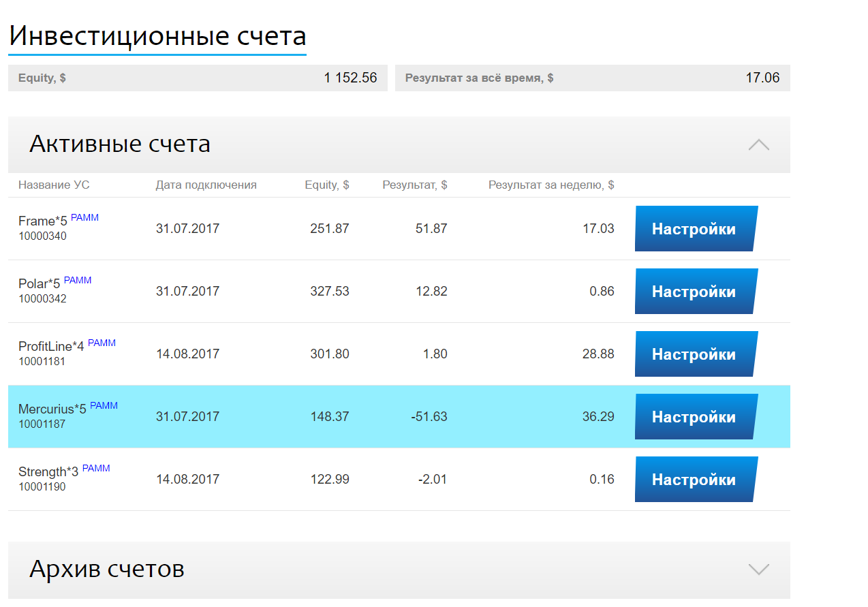This screenshot has height=607, width=868.
Task: Click the Equity, $ column header in table
Action: 327,185
